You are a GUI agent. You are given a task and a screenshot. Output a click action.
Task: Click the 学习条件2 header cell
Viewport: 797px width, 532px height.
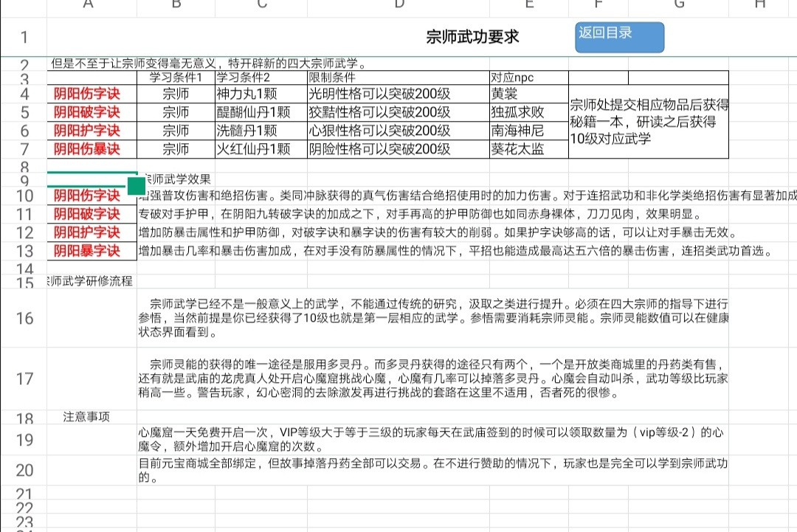[x=261, y=77]
